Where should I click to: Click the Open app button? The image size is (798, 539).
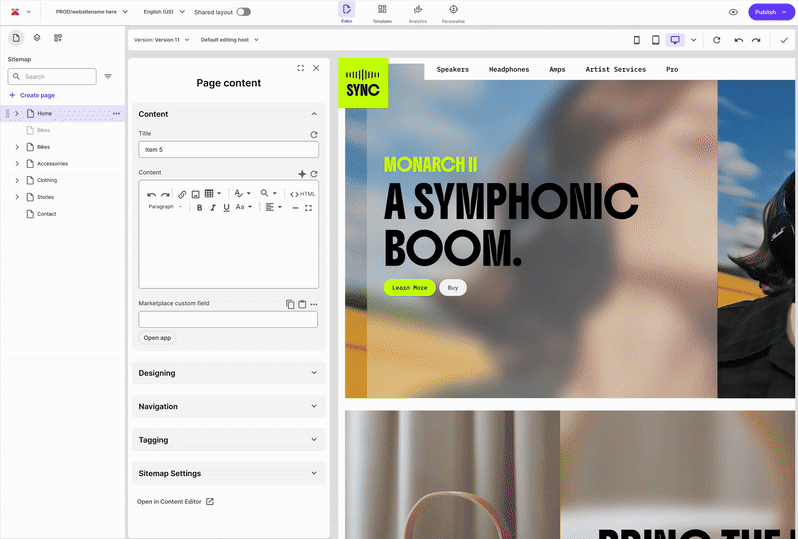point(157,338)
